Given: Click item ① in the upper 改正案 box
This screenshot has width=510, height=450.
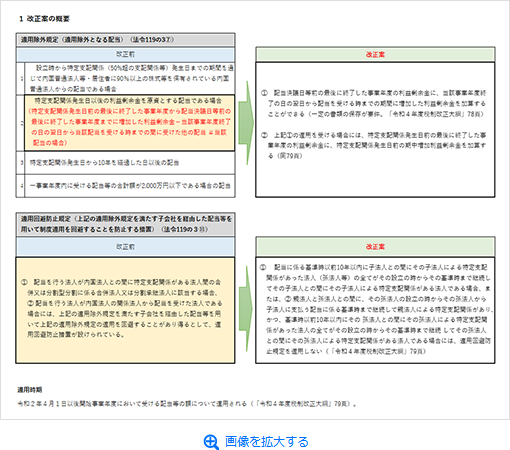Looking at the screenshot, I should [x=374, y=103].
